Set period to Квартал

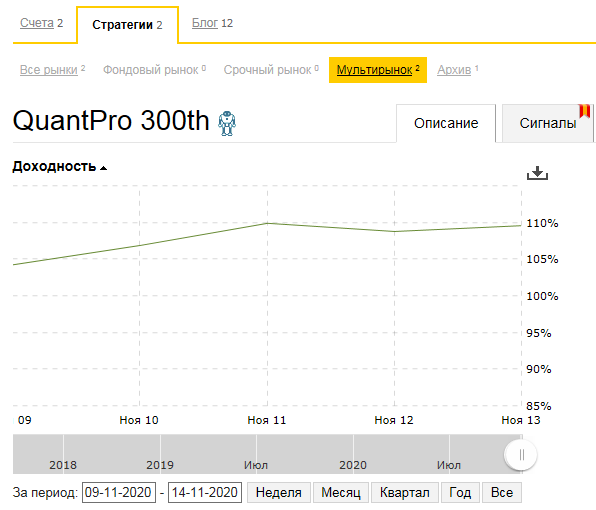(x=404, y=493)
